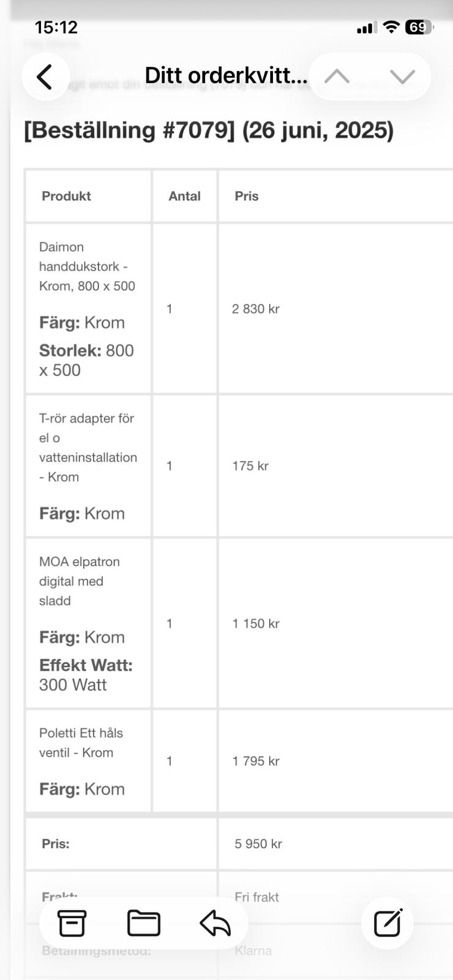Screen dimensions: 453x980
Task: Reply using the curved arrow icon
Action: 215,923
